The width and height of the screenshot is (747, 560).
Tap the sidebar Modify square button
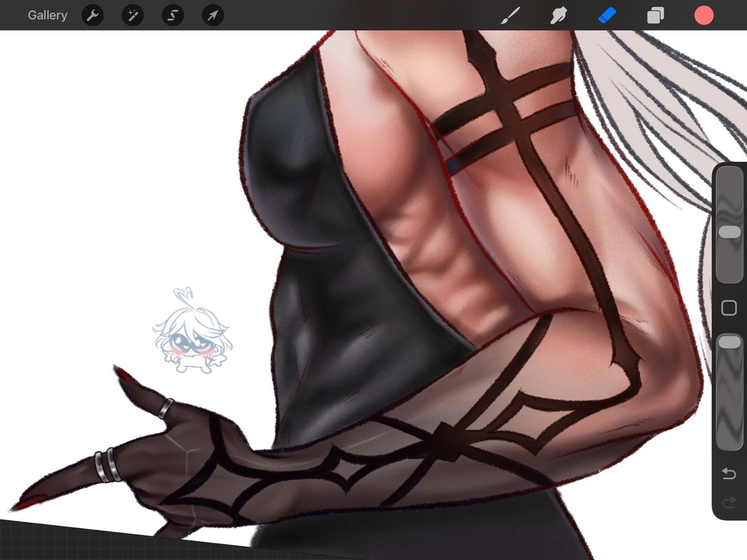(729, 308)
